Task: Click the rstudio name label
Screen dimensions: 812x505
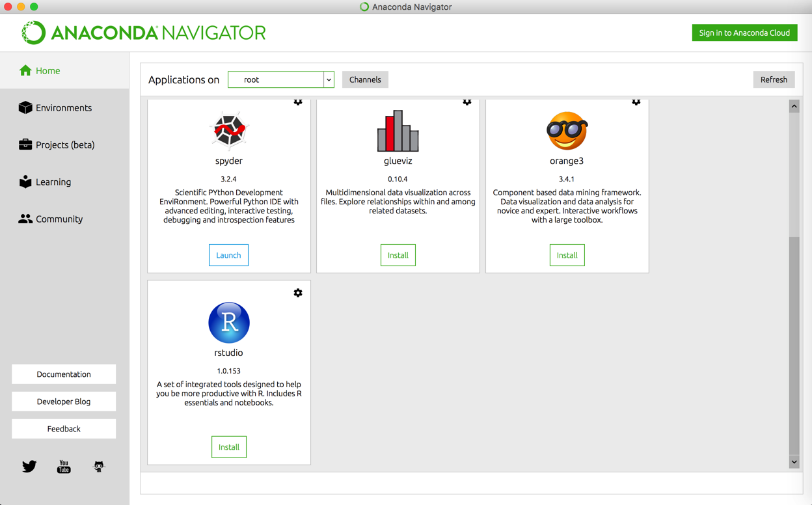Action: [228, 353]
